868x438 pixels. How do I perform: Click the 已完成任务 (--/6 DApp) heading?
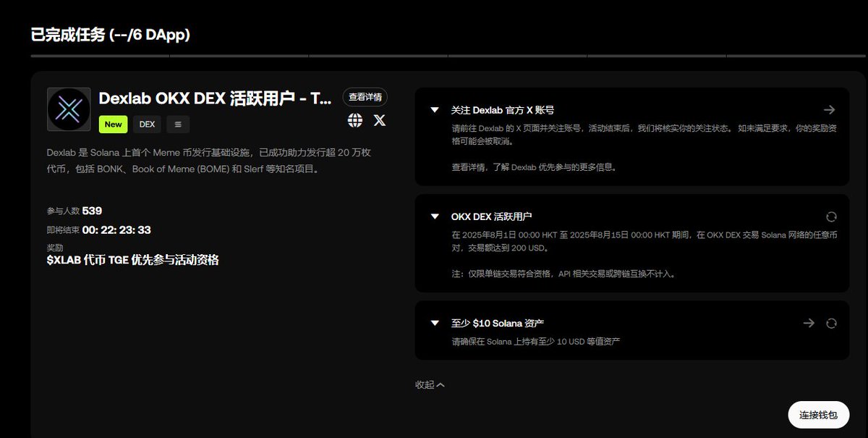coord(111,34)
